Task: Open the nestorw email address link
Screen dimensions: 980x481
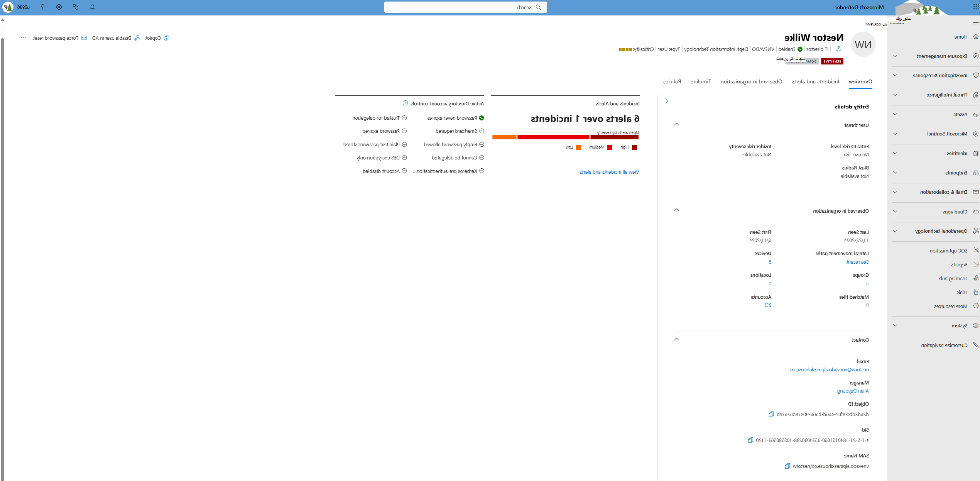Action: tap(830, 369)
